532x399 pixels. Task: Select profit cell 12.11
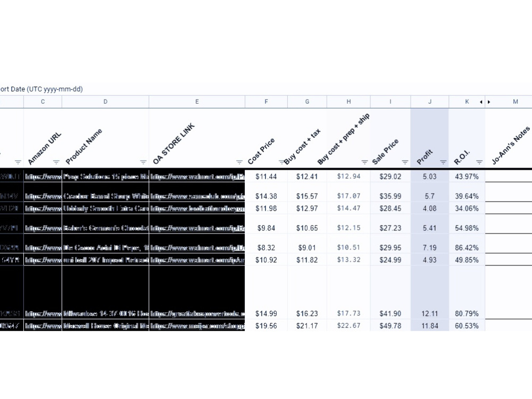click(429, 293)
